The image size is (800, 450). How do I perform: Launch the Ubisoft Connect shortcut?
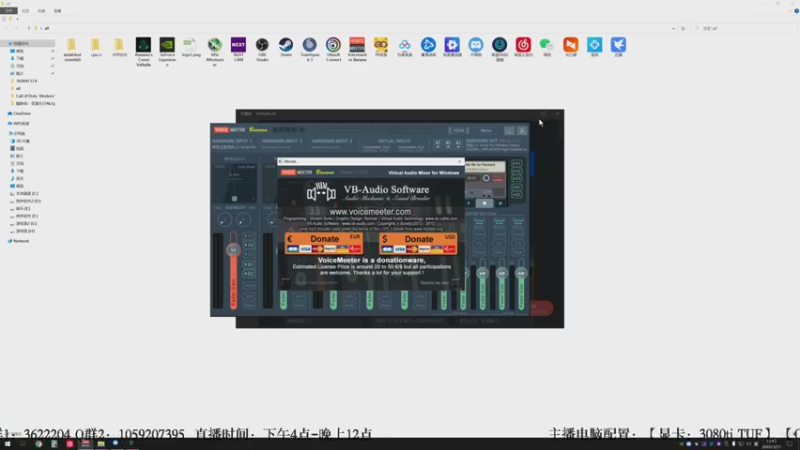pos(333,49)
